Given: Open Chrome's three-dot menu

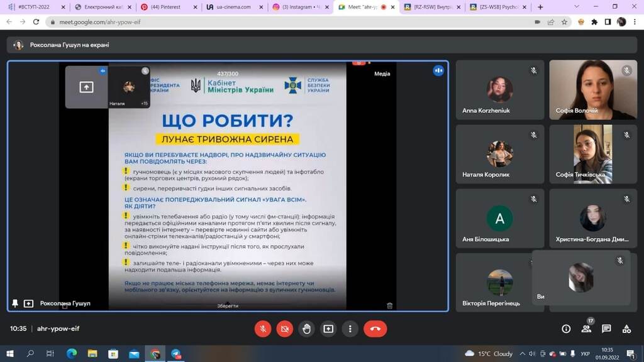Looking at the screenshot, I should 635,21.
